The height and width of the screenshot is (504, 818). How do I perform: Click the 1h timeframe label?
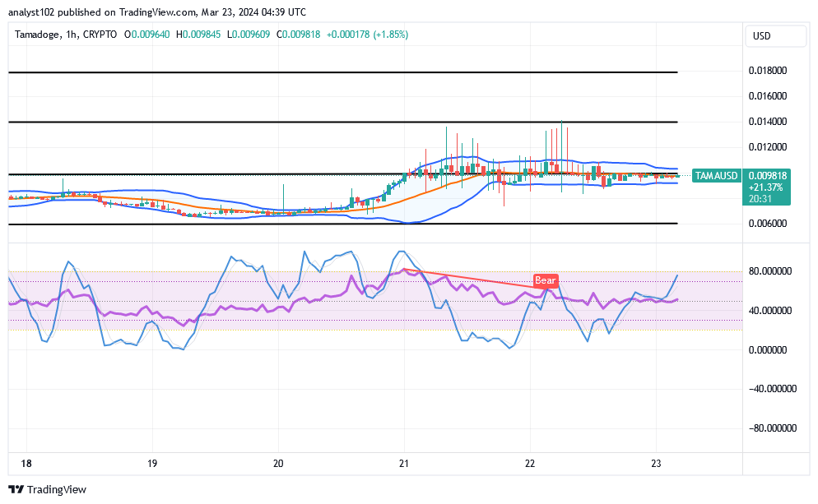pyautogui.click(x=72, y=35)
